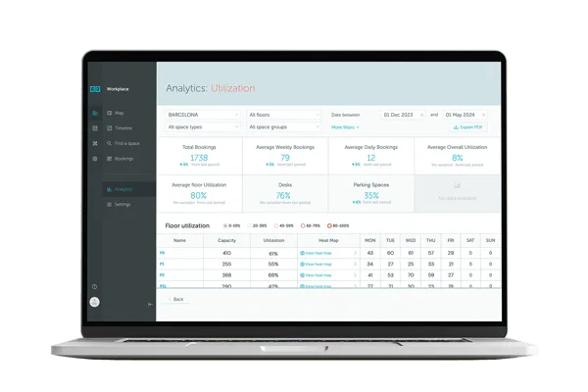
Task: Click the Average floor Utilization 80% value
Action: coord(198,195)
